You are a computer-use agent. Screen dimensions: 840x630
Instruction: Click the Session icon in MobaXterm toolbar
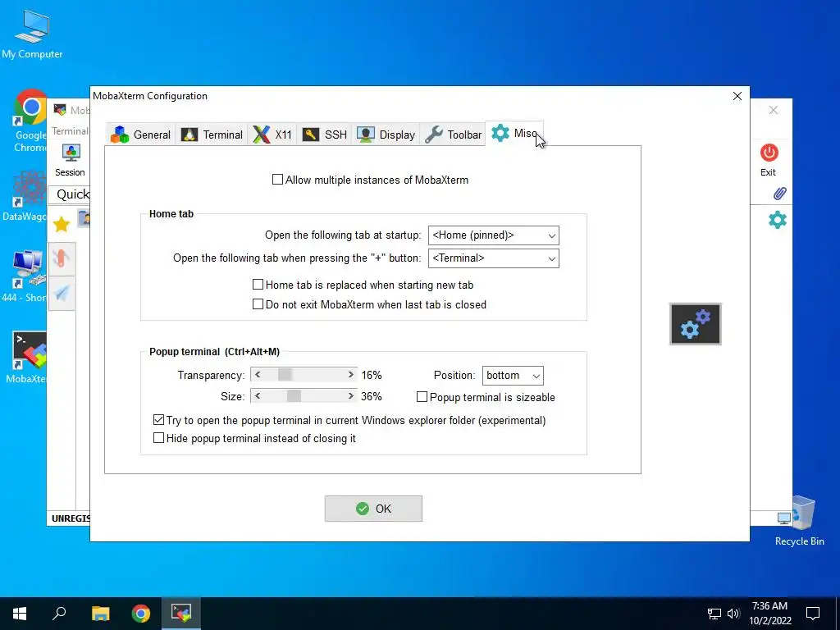pos(71,160)
